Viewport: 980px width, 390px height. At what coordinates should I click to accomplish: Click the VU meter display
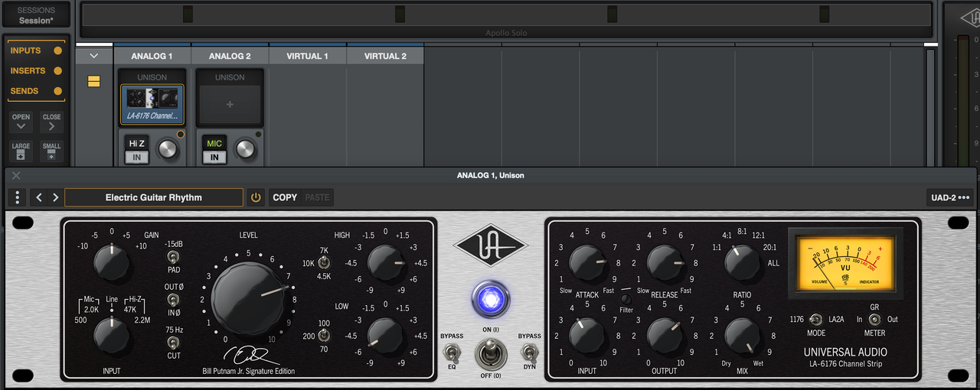pos(844,263)
